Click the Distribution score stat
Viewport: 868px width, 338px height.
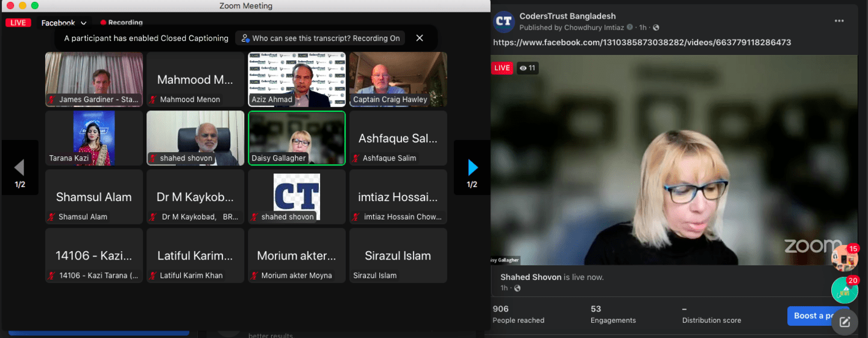click(711, 314)
